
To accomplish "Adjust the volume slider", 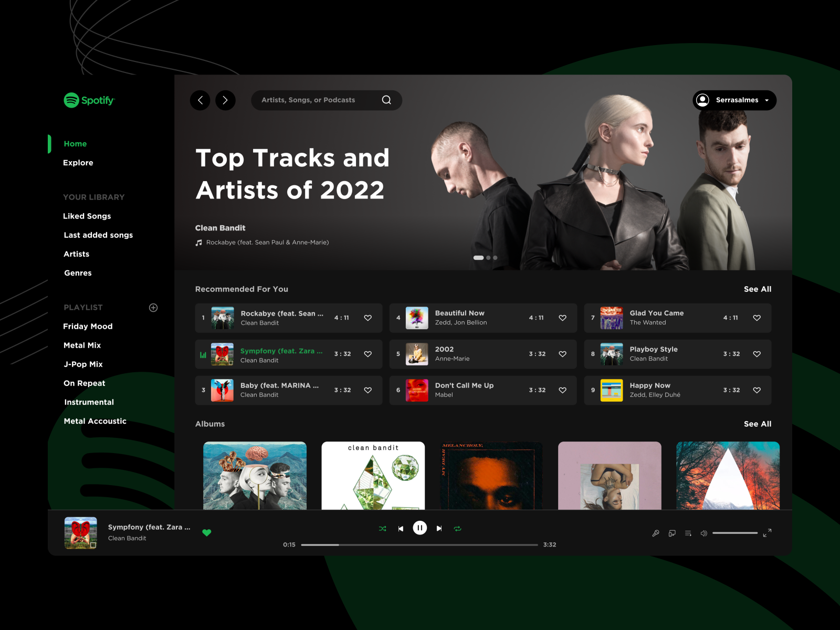I will tap(735, 533).
